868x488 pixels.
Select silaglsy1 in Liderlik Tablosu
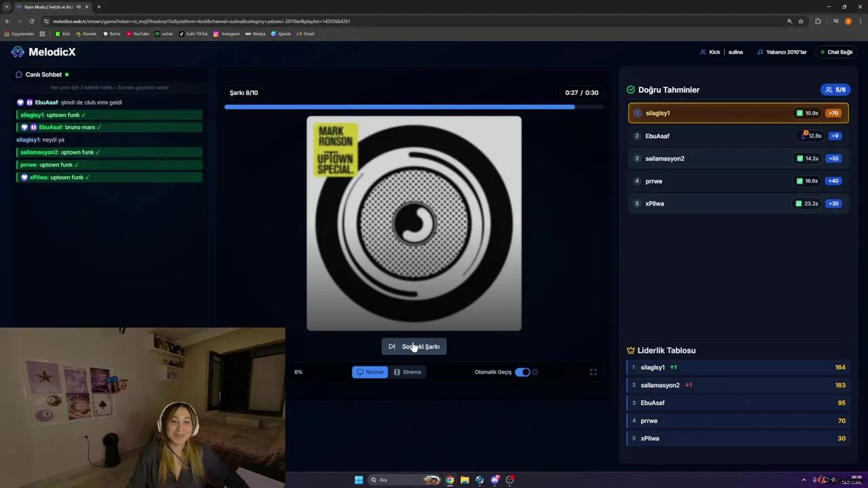pyautogui.click(x=738, y=367)
